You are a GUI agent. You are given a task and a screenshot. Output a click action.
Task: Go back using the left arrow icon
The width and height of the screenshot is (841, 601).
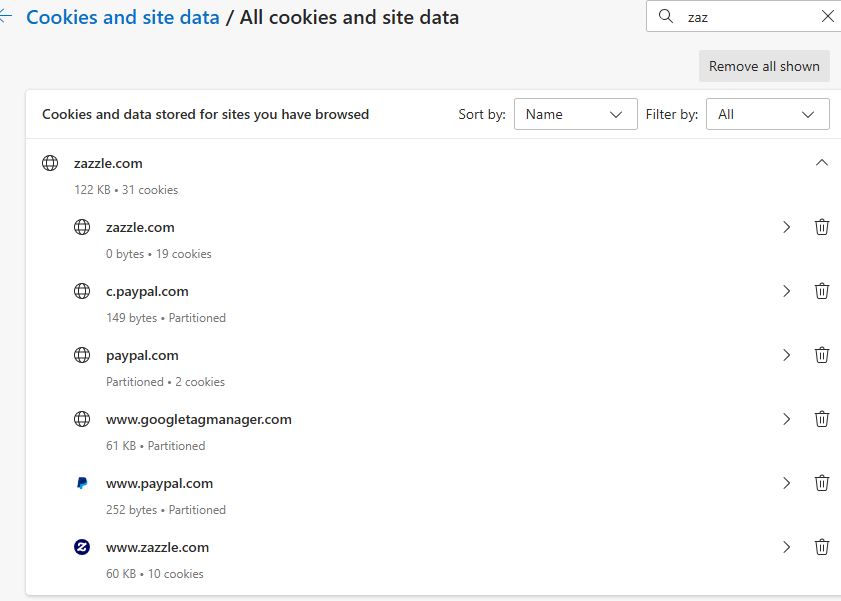pyautogui.click(x=5, y=17)
